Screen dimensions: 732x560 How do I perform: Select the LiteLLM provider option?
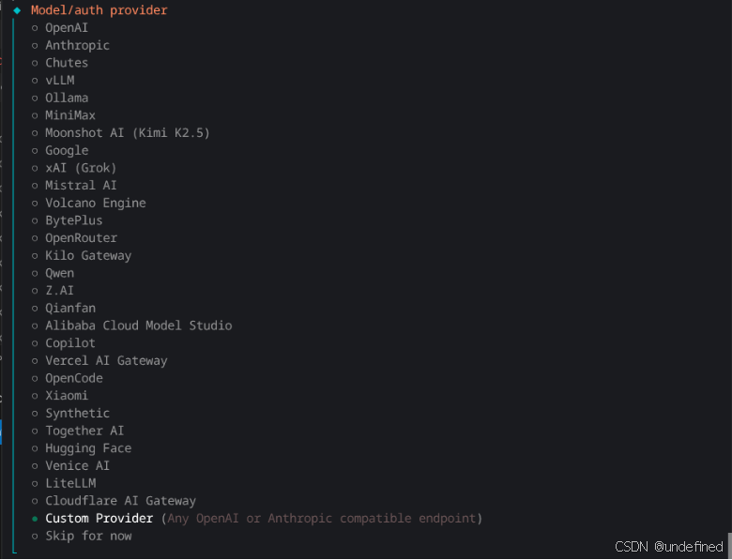click(63, 483)
